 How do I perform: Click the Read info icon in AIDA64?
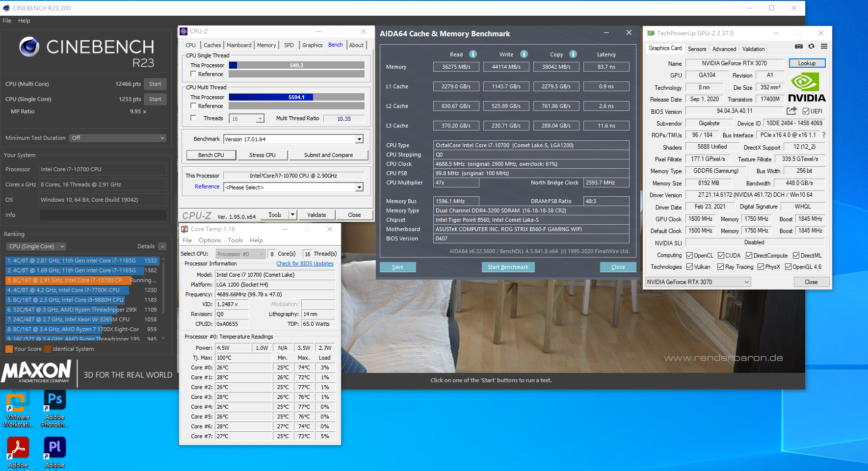click(473, 54)
